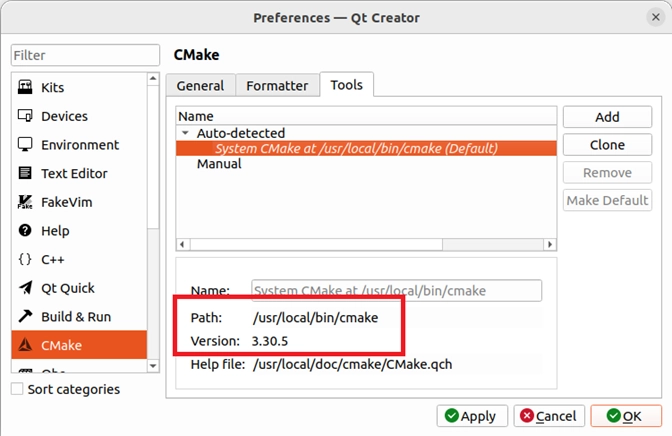The image size is (672, 436).
Task: Open Environment settings monitor icon
Action: coord(26,145)
